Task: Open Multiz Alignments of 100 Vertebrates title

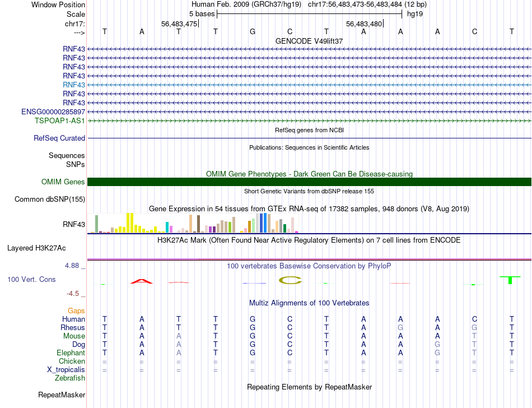Action: (x=309, y=303)
